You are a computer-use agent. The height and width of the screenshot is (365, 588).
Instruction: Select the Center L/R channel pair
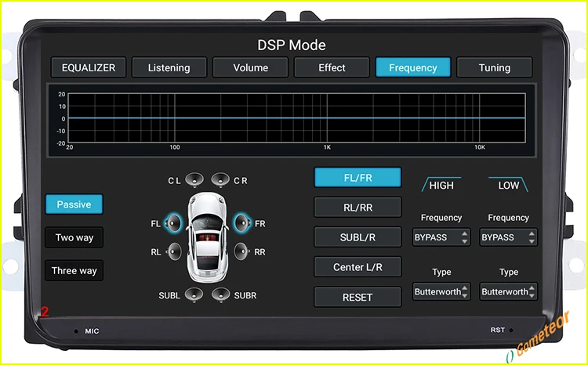click(x=358, y=267)
